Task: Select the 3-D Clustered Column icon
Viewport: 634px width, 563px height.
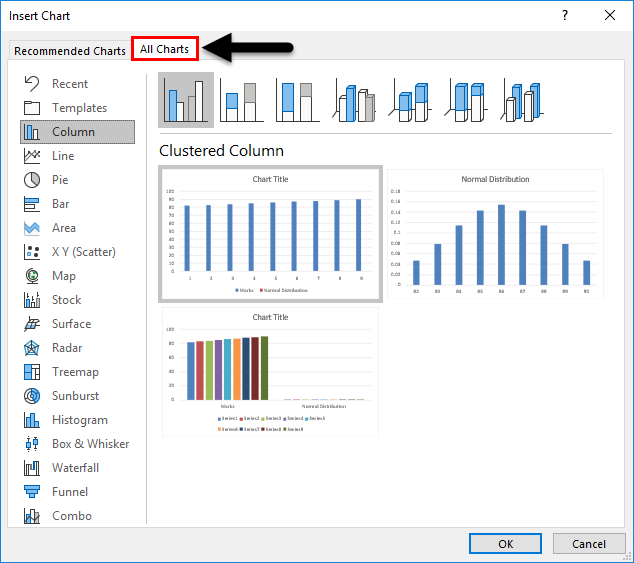Action: click(x=354, y=100)
